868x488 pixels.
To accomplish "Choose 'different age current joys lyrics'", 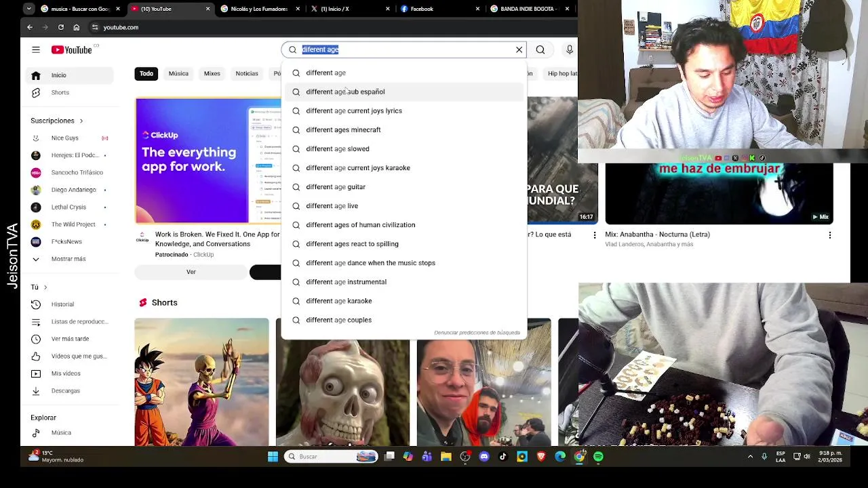I will click(x=404, y=110).
